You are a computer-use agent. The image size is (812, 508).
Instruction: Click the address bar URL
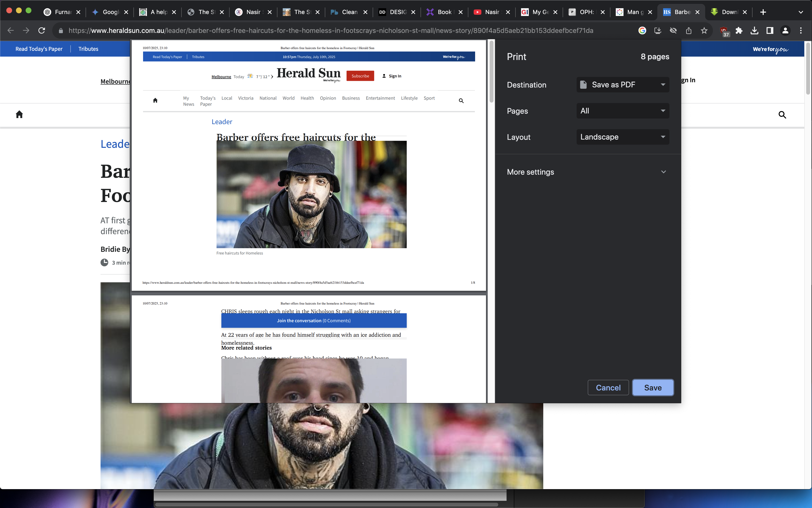click(x=331, y=30)
